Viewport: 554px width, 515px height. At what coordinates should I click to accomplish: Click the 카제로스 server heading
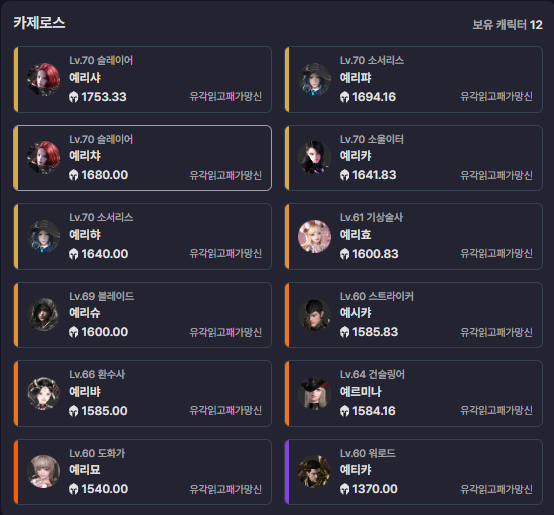point(39,23)
